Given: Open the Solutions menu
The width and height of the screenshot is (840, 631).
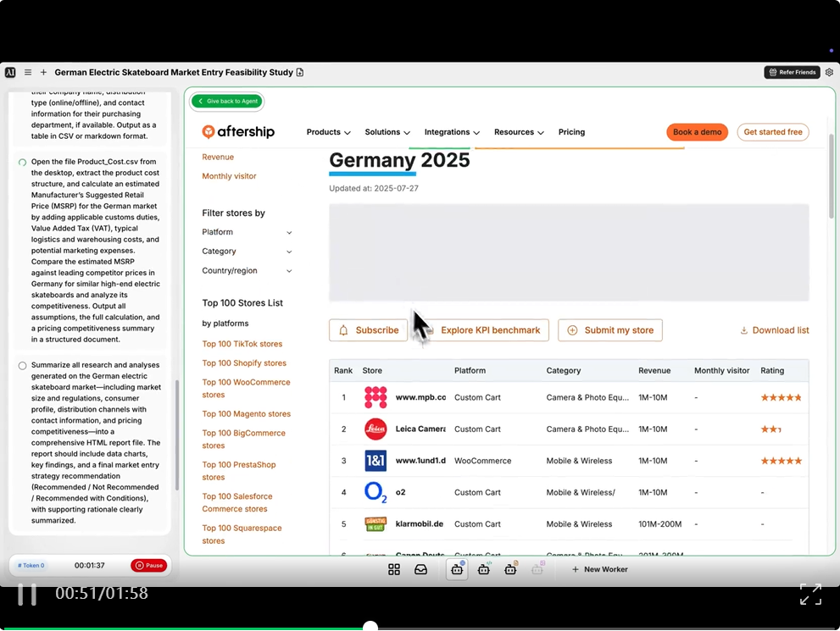Looking at the screenshot, I should [387, 132].
